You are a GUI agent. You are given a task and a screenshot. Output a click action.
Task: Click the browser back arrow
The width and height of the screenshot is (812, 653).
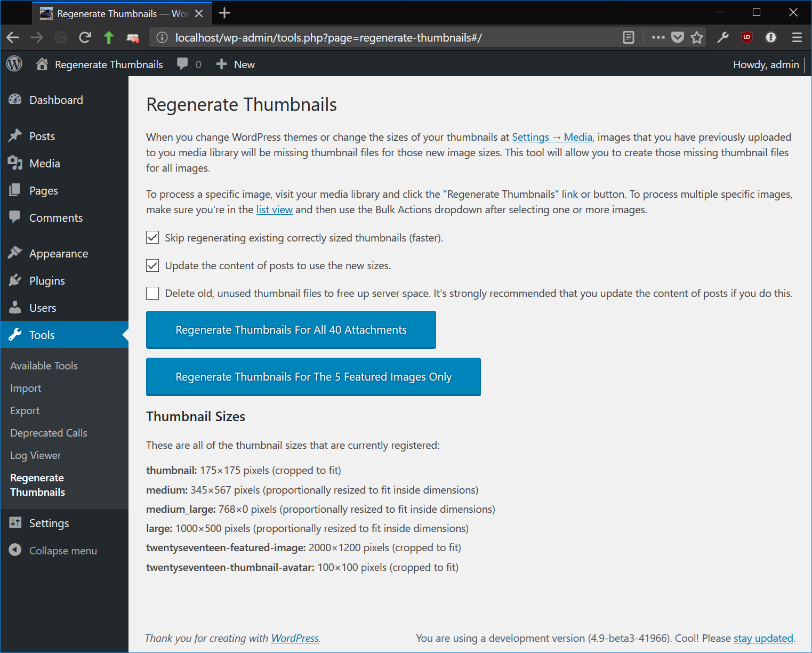tap(13, 37)
